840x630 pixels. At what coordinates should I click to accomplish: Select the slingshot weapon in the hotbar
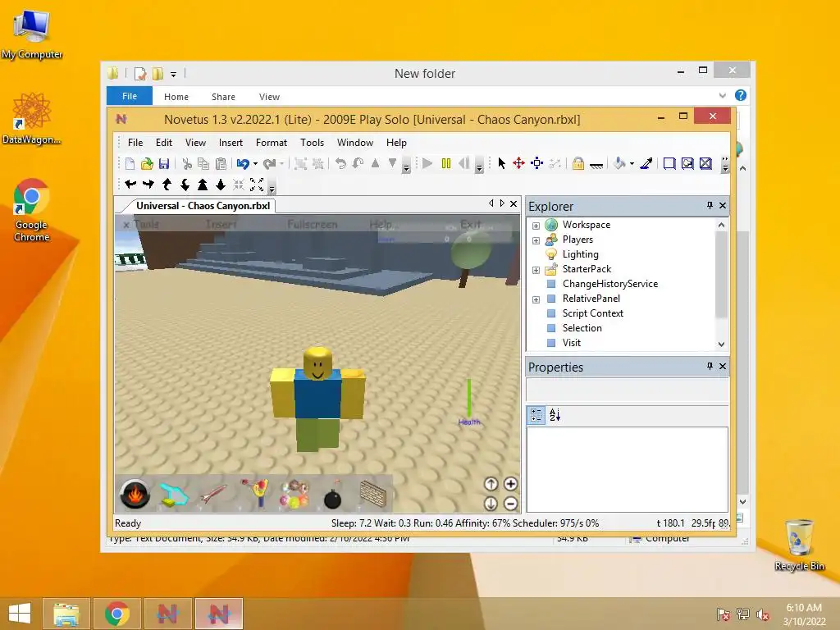pos(254,493)
